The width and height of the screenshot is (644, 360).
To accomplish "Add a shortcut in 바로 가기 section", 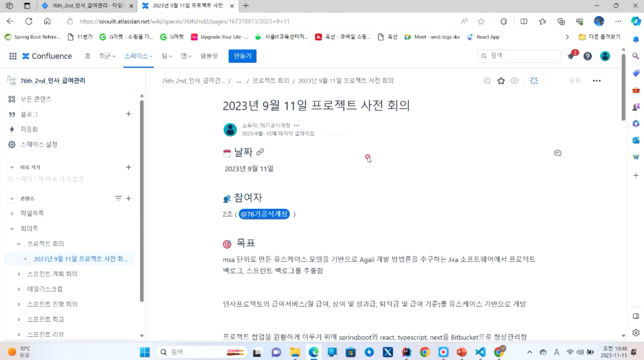I will [x=129, y=167].
